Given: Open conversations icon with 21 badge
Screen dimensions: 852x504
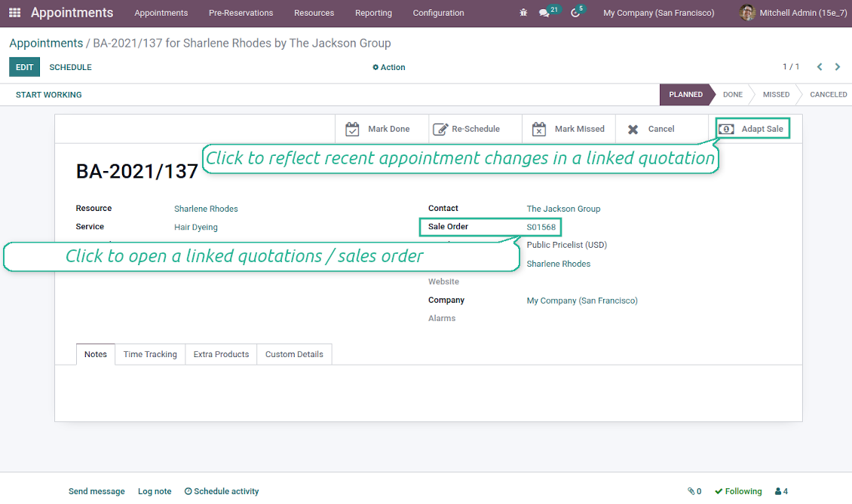Looking at the screenshot, I should [544, 13].
